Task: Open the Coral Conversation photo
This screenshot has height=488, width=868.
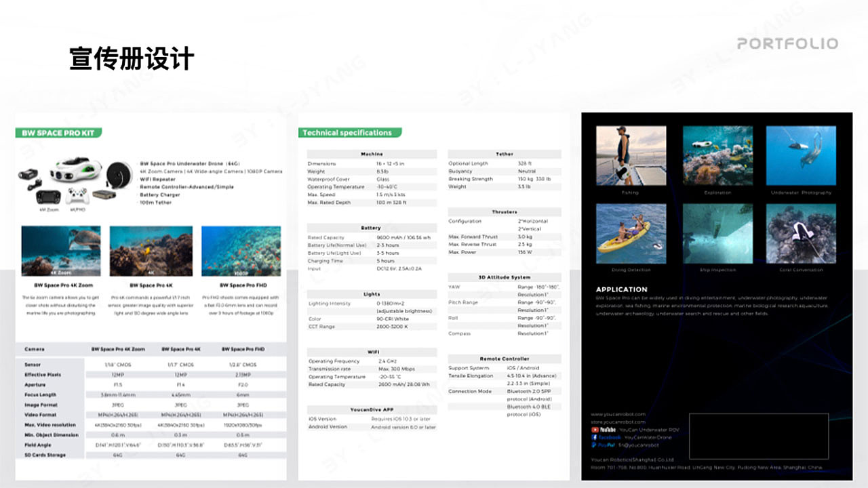Action: [801, 234]
